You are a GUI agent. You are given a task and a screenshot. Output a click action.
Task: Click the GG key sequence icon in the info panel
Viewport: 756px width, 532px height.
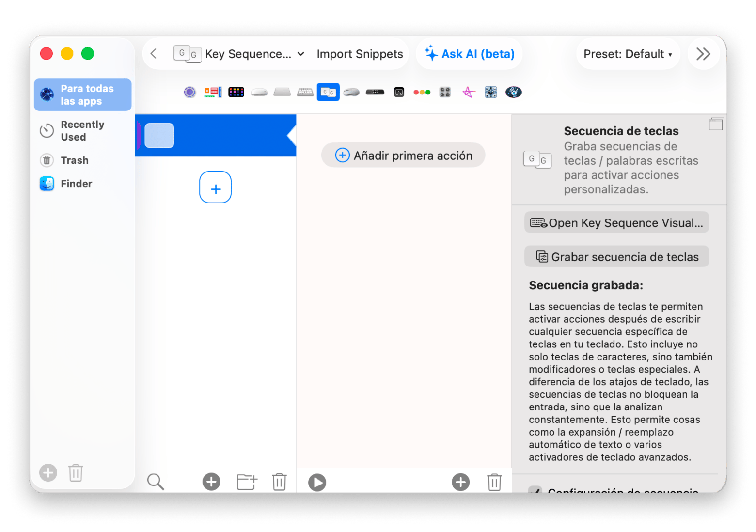coord(537,159)
